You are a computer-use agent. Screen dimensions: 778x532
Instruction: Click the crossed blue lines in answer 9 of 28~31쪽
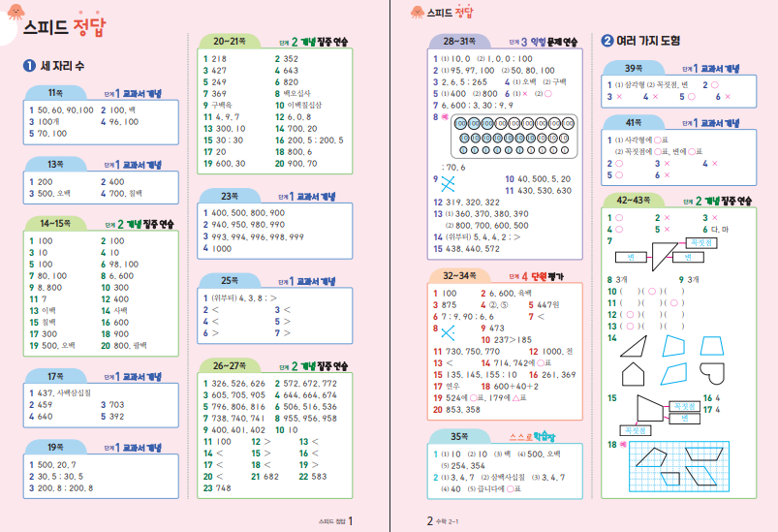click(x=448, y=184)
